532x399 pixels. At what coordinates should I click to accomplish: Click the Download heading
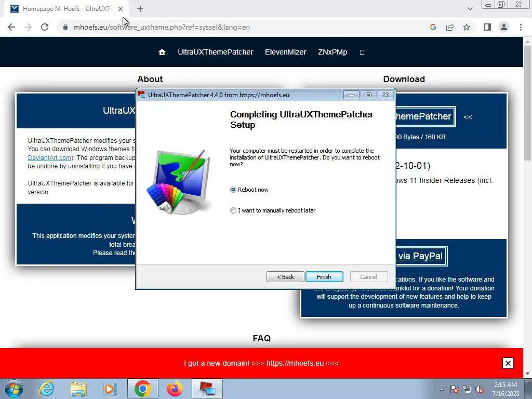pos(404,79)
